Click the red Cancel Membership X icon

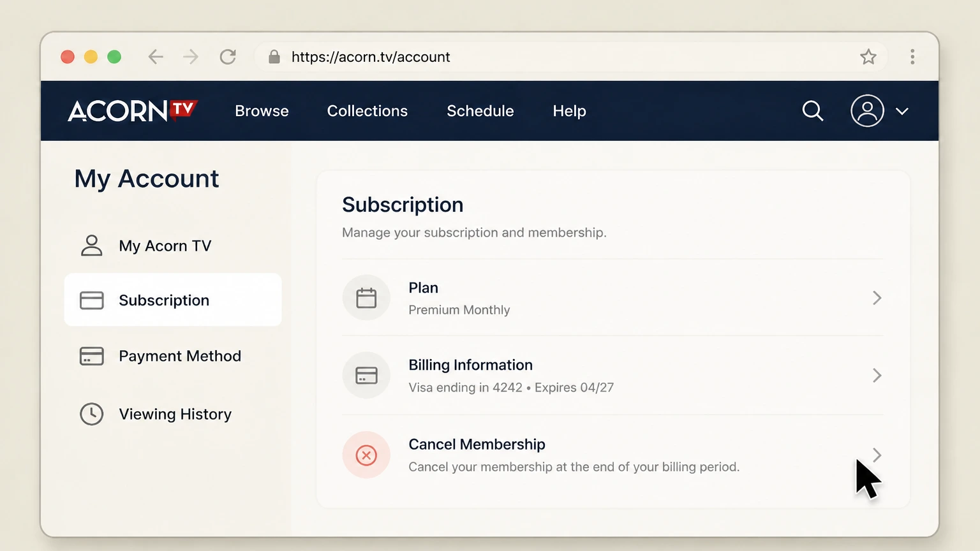366,455
